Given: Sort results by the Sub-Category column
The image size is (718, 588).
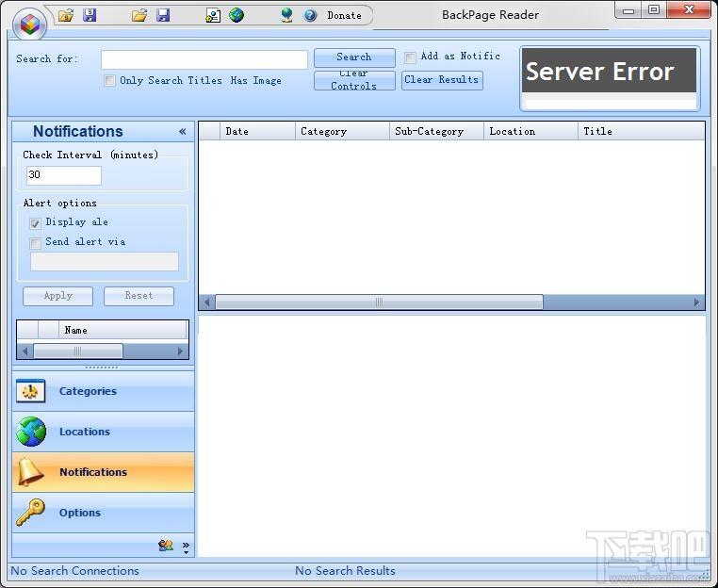Looking at the screenshot, I should [x=436, y=131].
